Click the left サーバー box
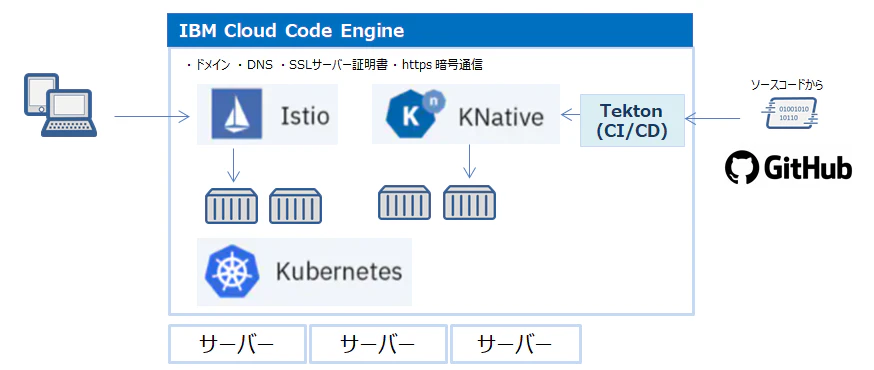Image resolution: width=874 pixels, height=370 pixels. click(237, 344)
